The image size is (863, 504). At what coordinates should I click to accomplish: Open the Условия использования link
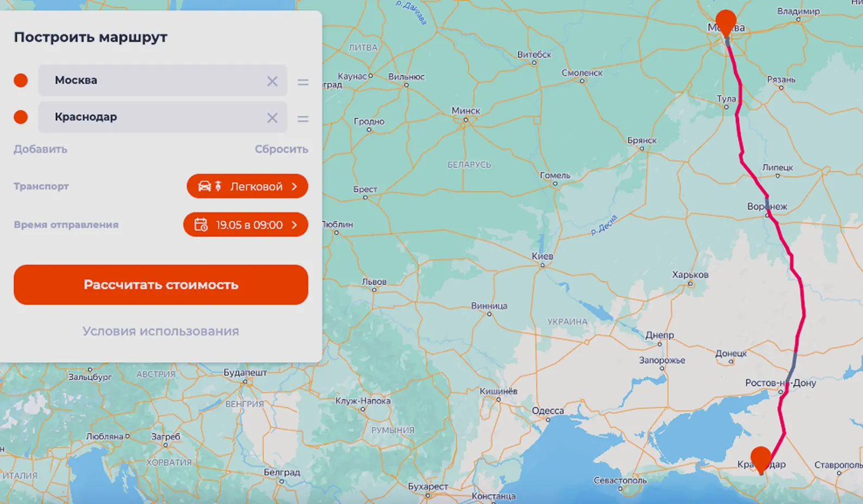tap(160, 331)
